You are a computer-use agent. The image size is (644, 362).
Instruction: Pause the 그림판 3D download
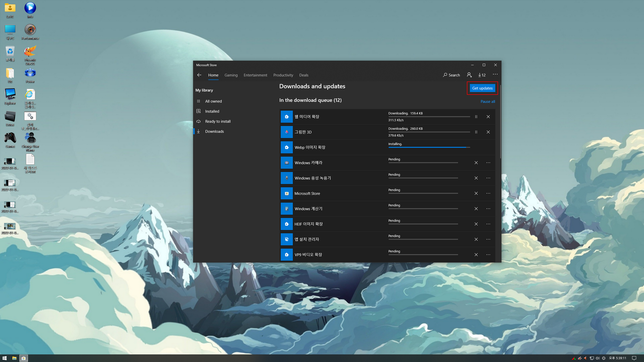click(x=476, y=132)
